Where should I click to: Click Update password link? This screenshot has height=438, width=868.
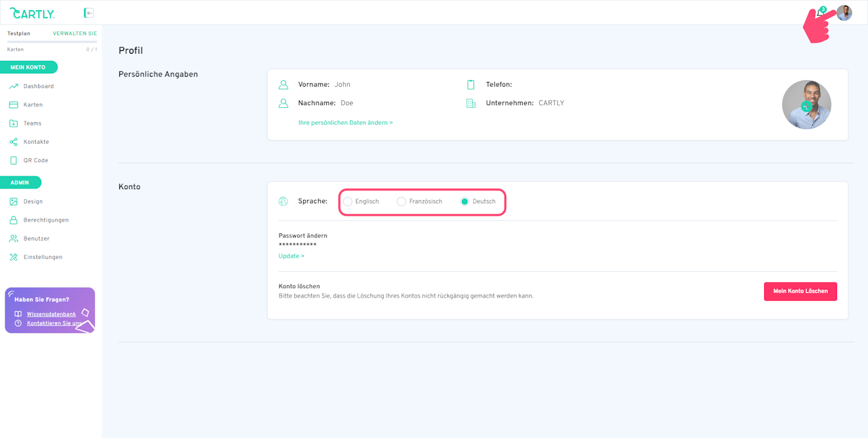coord(292,256)
